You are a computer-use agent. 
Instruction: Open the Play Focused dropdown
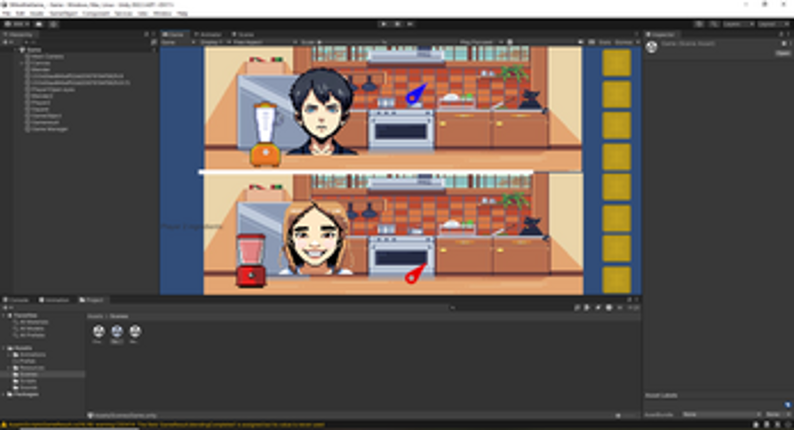click(481, 42)
